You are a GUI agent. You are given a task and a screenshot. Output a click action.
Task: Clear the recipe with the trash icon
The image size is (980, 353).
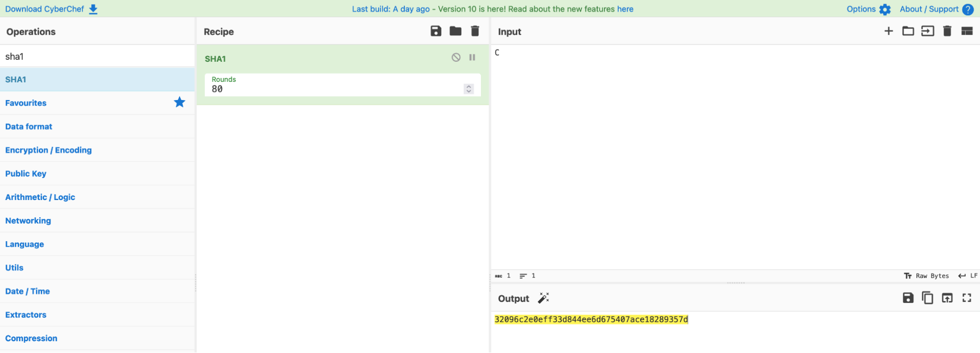click(475, 31)
